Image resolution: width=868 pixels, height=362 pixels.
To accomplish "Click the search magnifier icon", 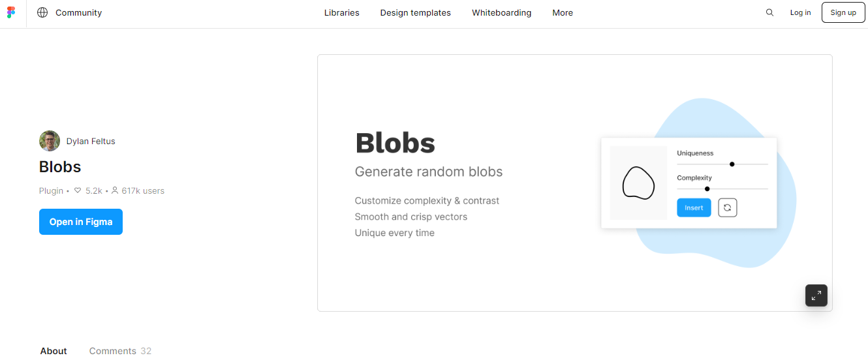I will (769, 12).
